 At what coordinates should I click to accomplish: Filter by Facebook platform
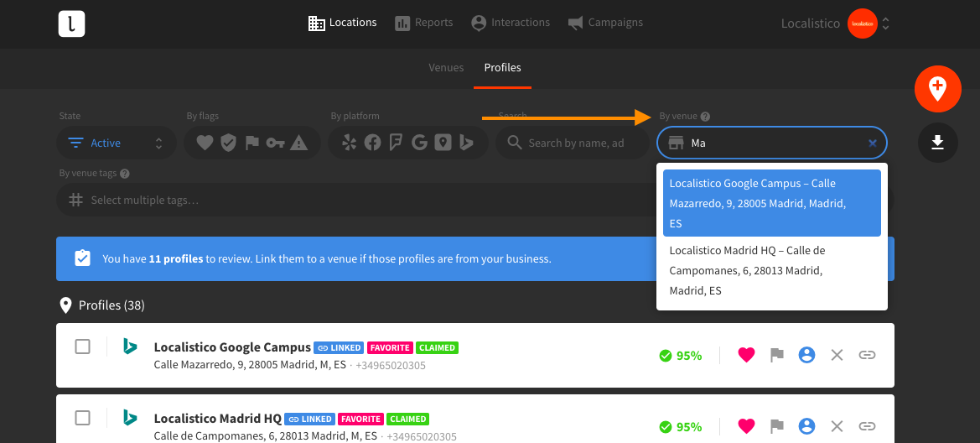click(x=372, y=143)
